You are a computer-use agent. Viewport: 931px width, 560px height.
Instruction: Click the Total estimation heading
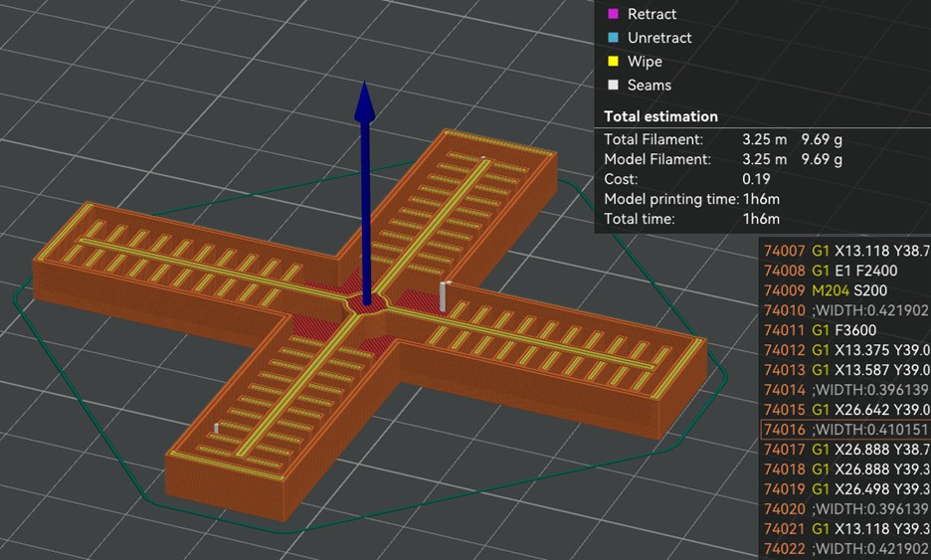pyautogui.click(x=660, y=116)
